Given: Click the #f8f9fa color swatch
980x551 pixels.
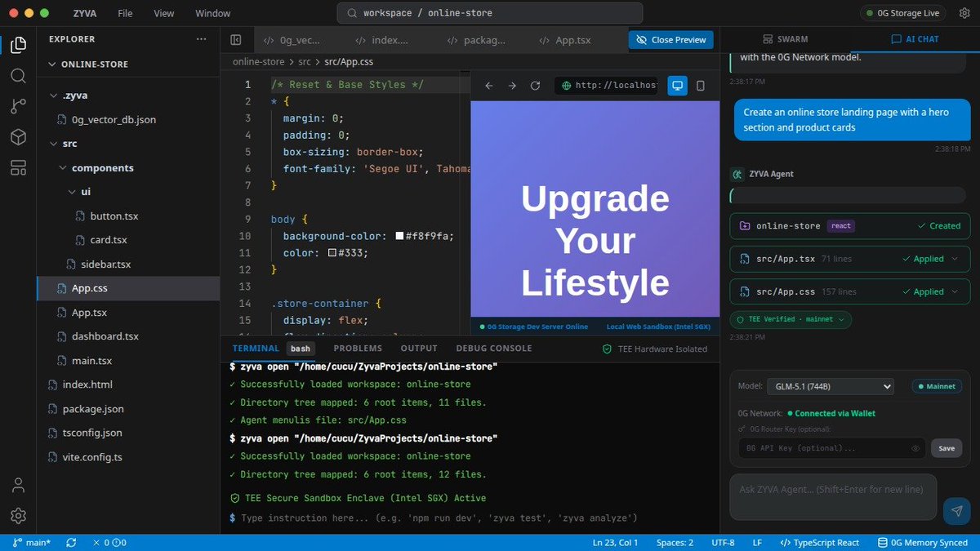Looking at the screenshot, I should [400, 236].
